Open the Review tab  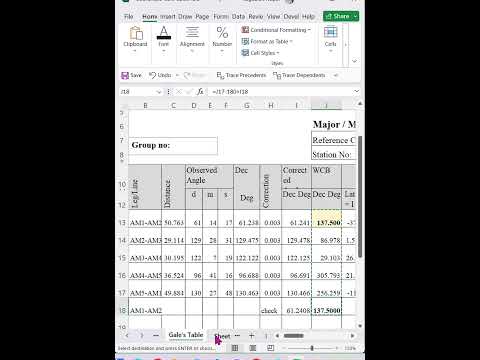256,16
